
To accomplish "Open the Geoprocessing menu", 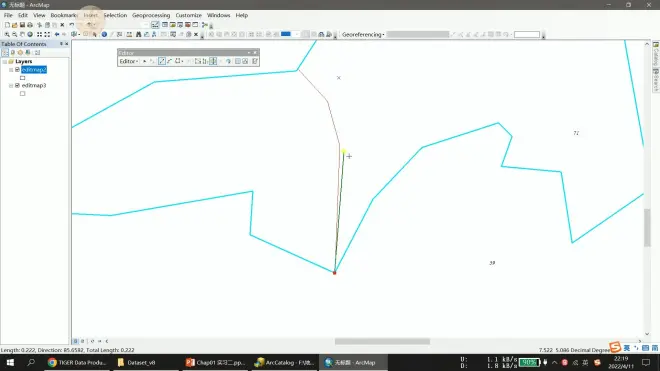I will point(151,15).
